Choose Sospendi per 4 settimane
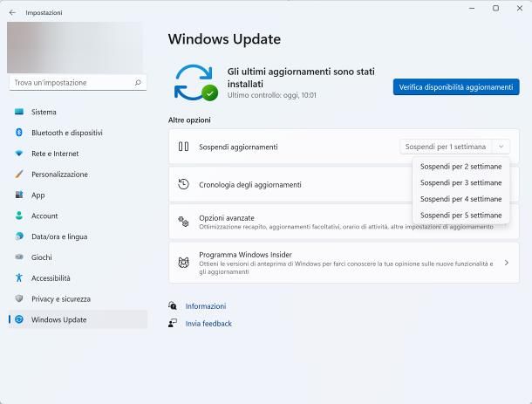Viewport: 532px width, 404px height. click(460, 199)
